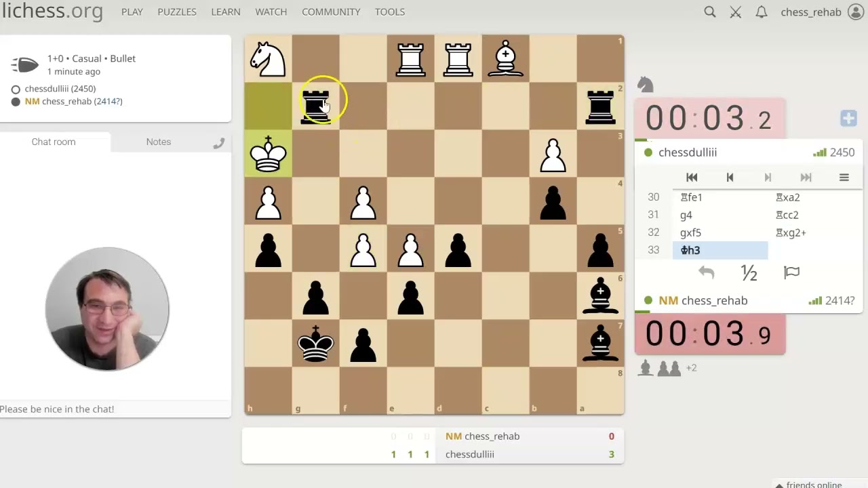
Task: Click chessdulliiii name above move list
Action: pos(688,152)
